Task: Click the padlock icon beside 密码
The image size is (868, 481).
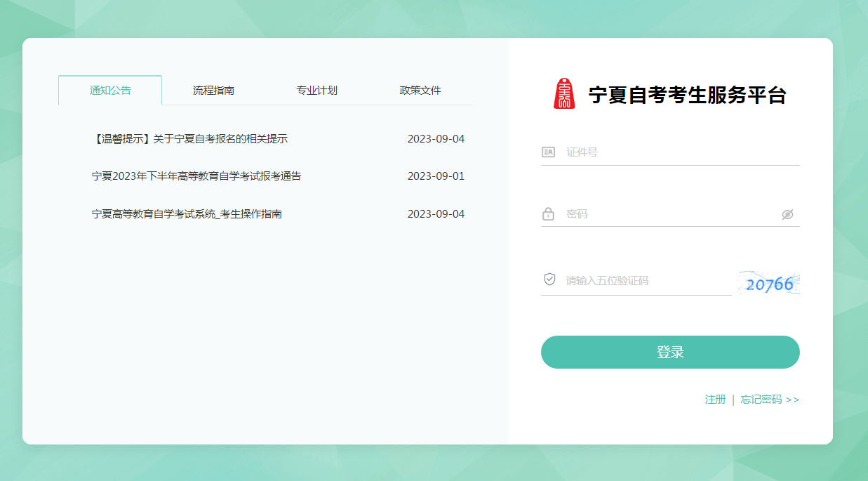Action: (548, 213)
